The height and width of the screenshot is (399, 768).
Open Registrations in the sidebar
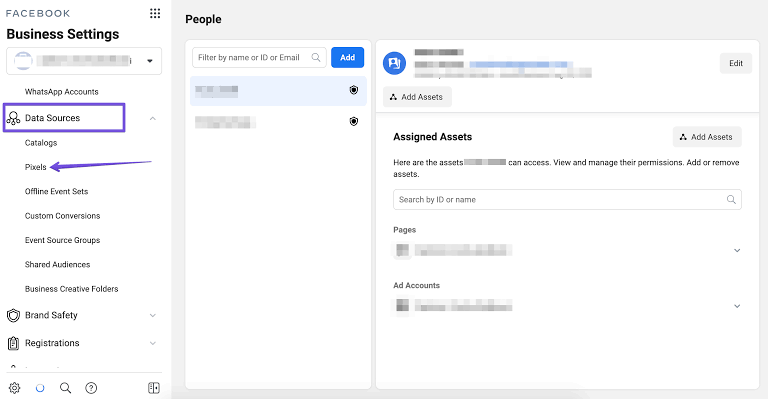point(52,343)
